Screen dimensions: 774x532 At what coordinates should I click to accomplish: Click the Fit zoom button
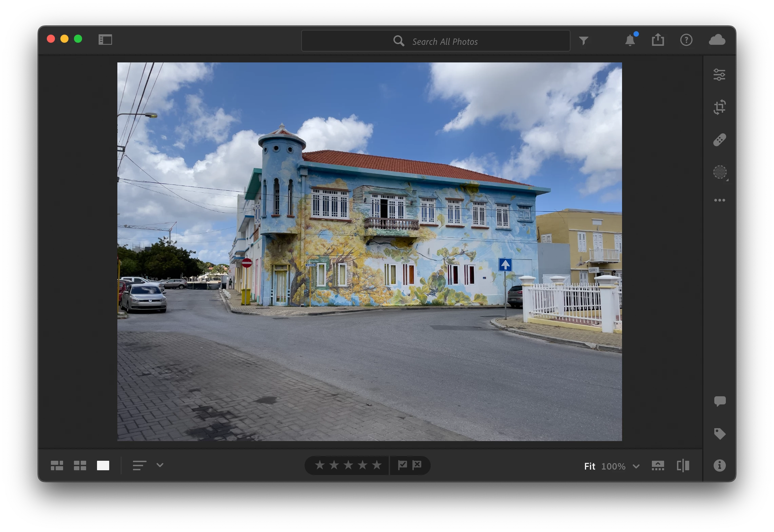coord(589,466)
